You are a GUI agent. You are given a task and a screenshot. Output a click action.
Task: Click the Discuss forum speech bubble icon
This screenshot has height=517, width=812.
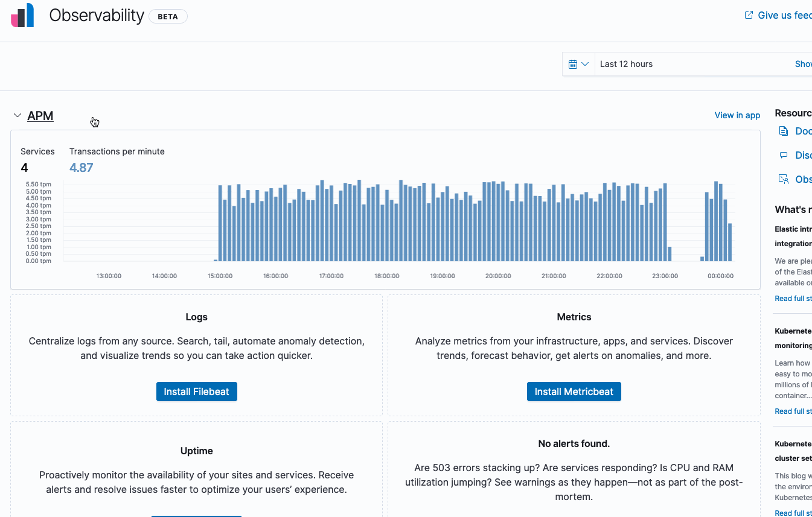click(783, 155)
